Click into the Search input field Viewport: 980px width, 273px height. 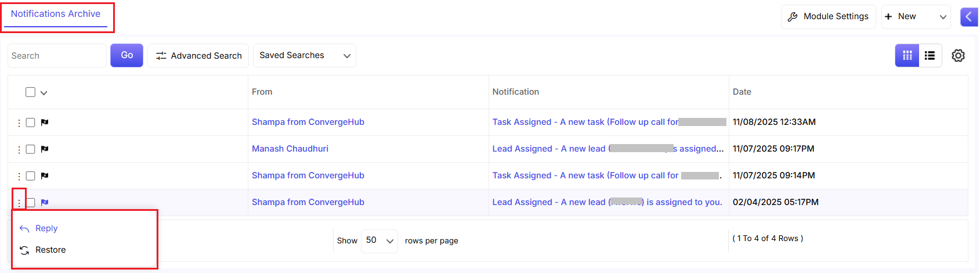(57, 56)
